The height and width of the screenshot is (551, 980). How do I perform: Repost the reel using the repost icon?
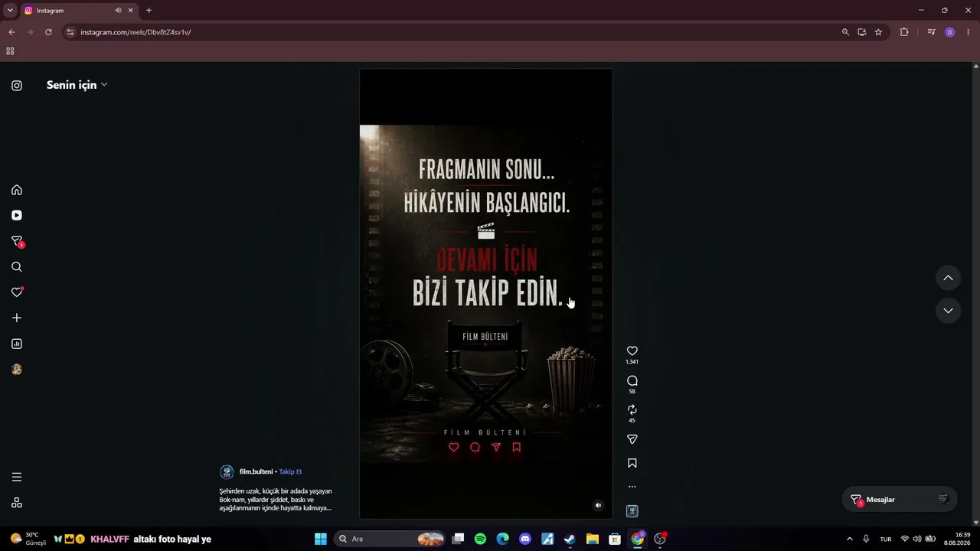pyautogui.click(x=632, y=409)
